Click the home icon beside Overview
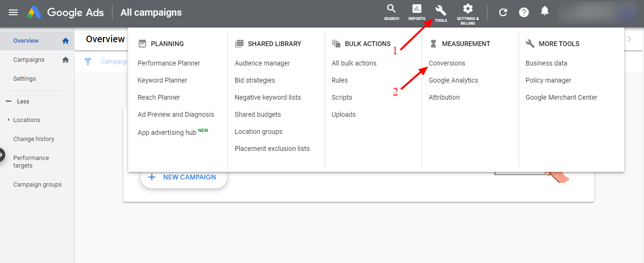 (65, 41)
